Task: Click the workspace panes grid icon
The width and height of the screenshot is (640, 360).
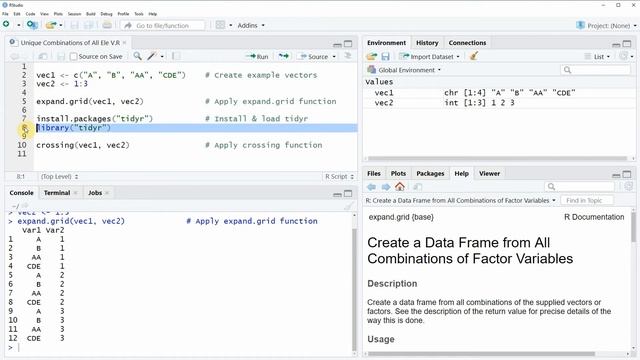Action: [220, 25]
